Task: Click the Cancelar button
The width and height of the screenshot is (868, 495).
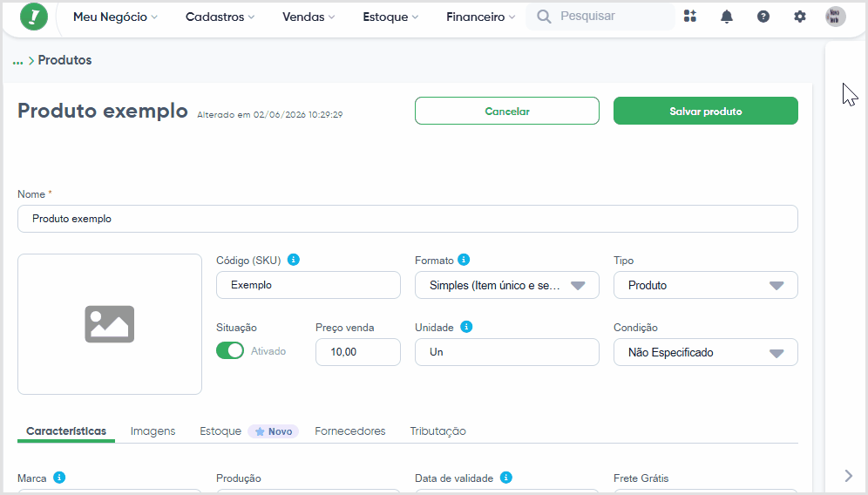Action: 506,111
